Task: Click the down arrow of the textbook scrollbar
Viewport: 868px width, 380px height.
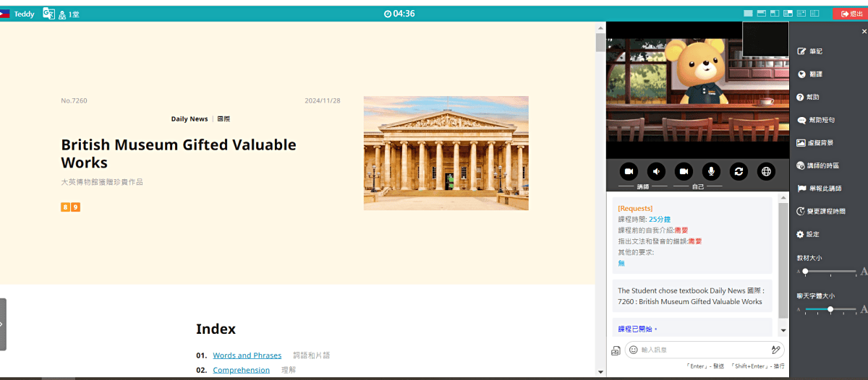Action: coord(600,372)
